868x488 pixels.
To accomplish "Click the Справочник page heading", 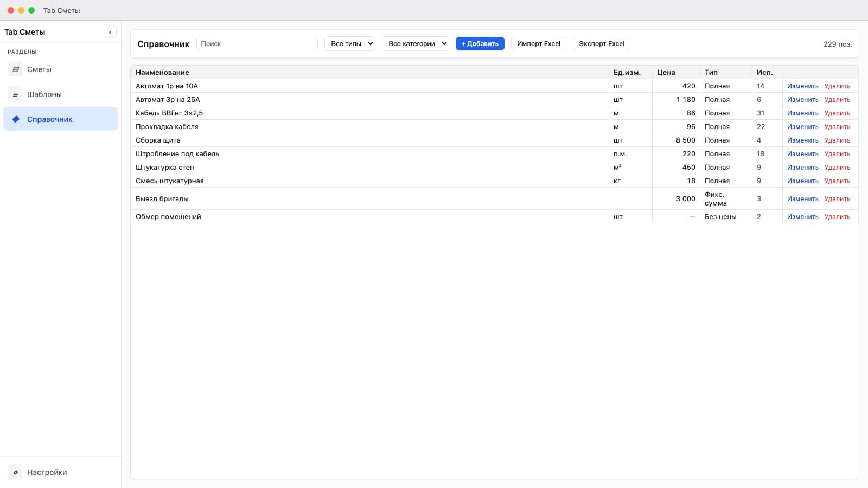I will pyautogui.click(x=163, y=44).
